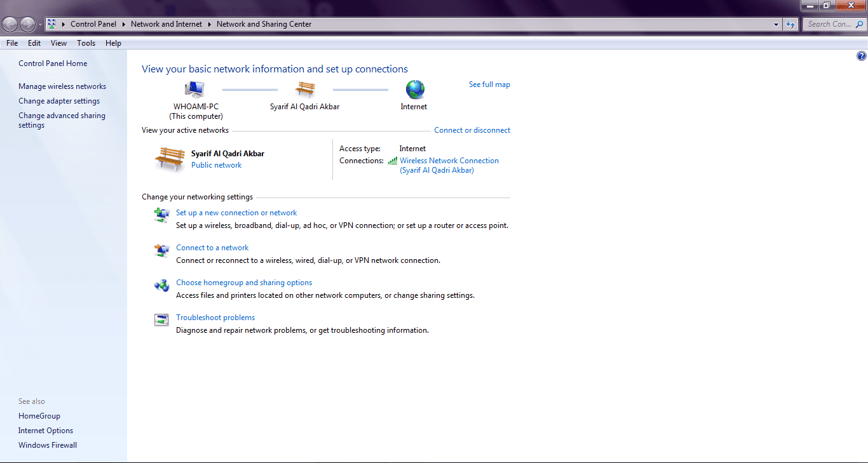Viewport: 868px width, 463px height.
Task: Expand the address bar history dropdown
Action: (x=776, y=24)
